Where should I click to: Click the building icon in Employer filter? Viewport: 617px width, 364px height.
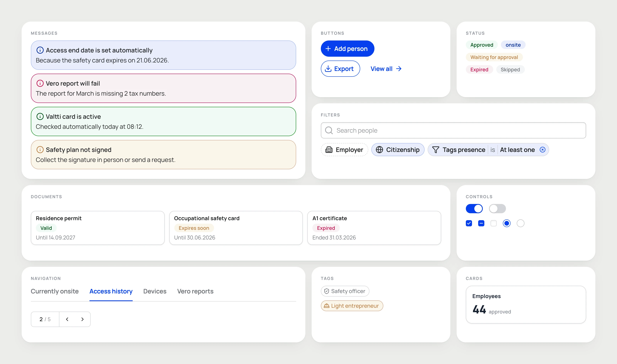(x=329, y=150)
